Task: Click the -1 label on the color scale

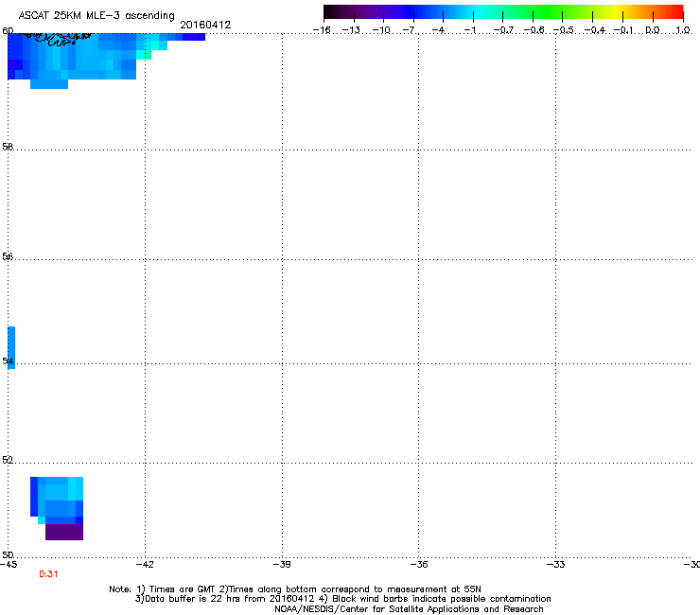Action: click(x=469, y=30)
